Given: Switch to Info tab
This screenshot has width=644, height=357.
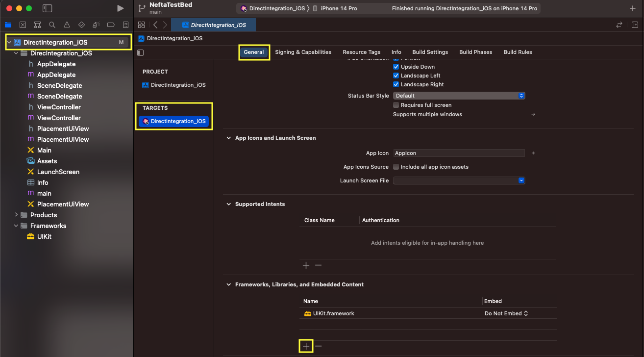Looking at the screenshot, I should pyautogui.click(x=396, y=52).
